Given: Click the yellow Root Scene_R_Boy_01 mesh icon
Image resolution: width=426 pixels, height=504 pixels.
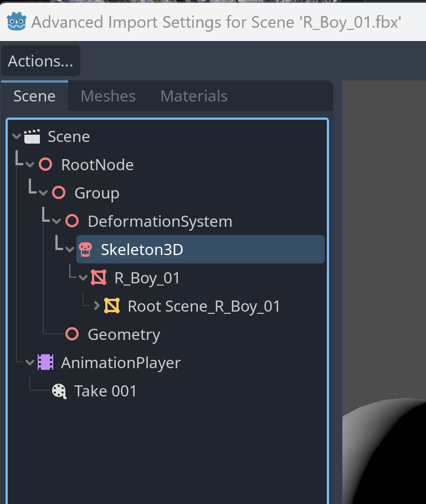Looking at the screenshot, I should (112, 306).
